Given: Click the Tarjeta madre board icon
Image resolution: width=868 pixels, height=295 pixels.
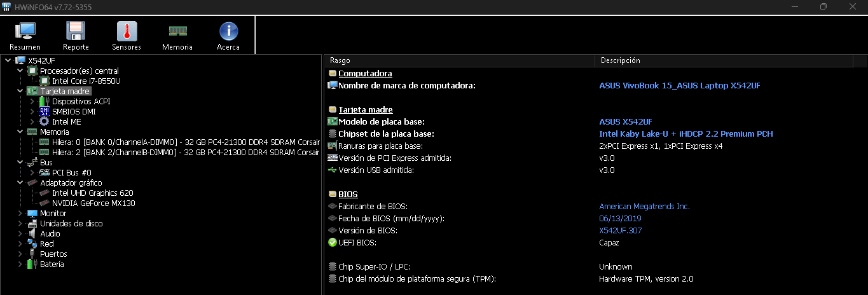Looking at the screenshot, I should tap(32, 91).
